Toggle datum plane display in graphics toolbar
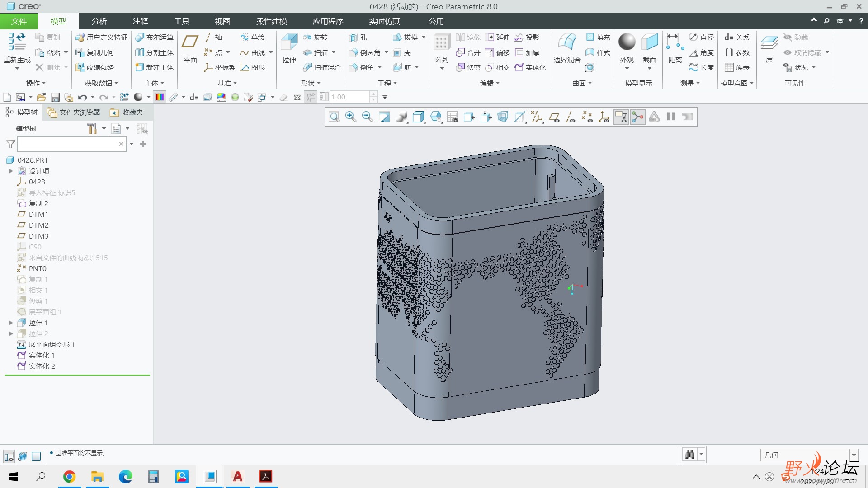Viewport: 868px width, 488px height. point(554,117)
